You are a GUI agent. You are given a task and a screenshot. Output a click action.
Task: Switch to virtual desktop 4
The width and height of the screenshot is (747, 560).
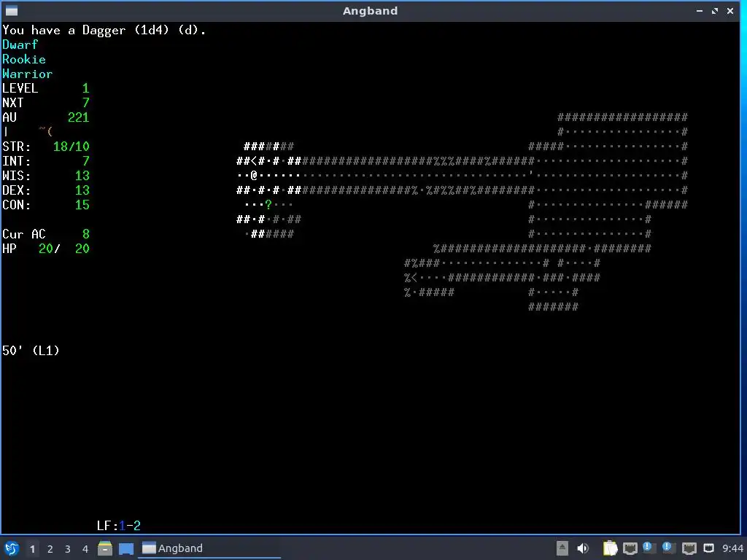point(85,549)
